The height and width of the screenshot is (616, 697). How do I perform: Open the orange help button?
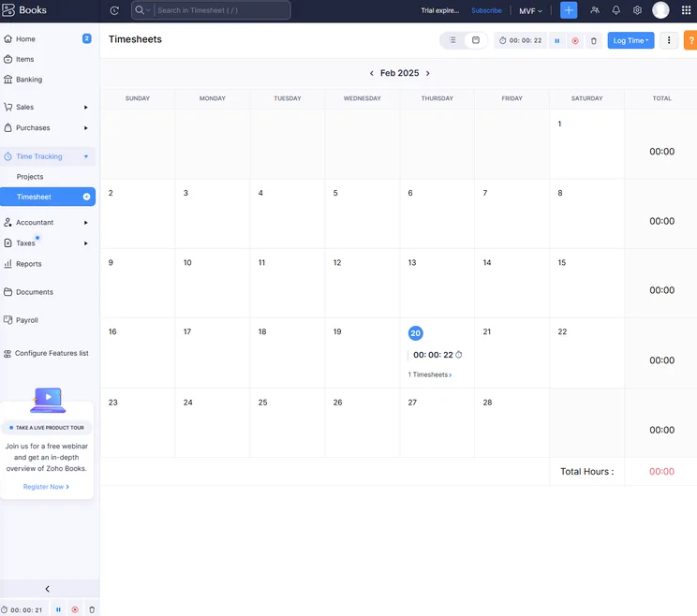click(x=690, y=40)
